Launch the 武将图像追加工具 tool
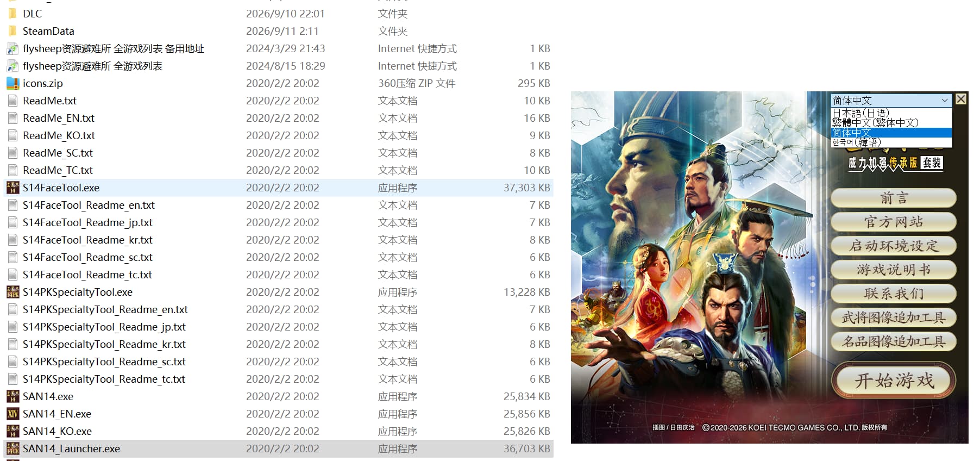This screenshot has width=980, height=461. click(894, 317)
